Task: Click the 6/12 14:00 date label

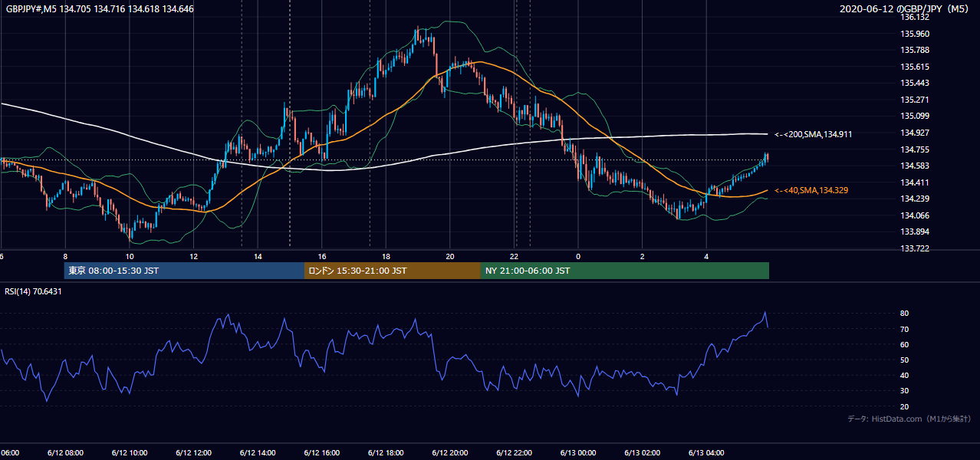Action: click(258, 452)
